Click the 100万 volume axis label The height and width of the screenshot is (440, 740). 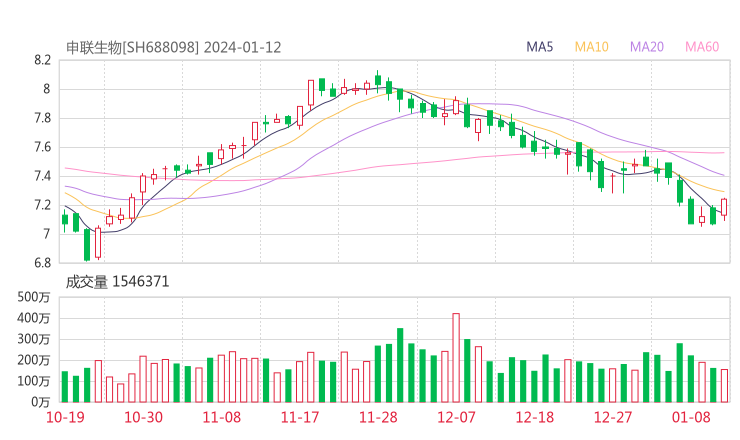(x=34, y=381)
